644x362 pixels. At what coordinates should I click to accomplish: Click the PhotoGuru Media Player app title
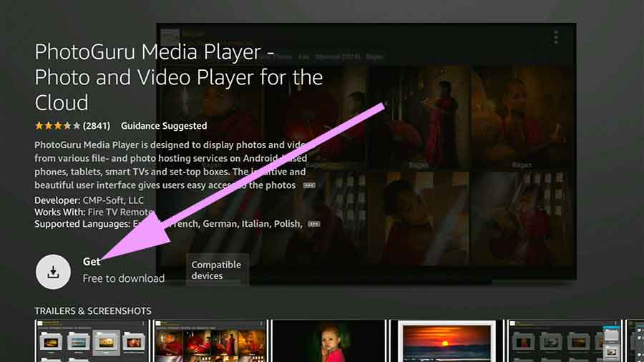[x=179, y=77]
